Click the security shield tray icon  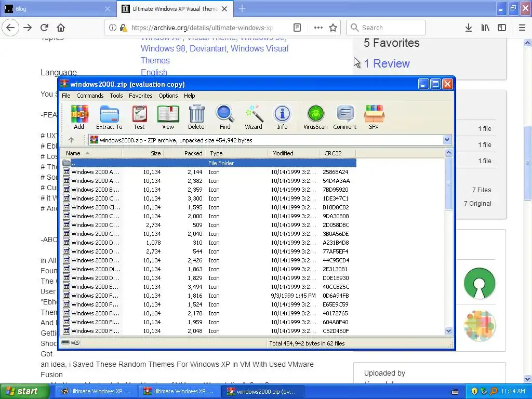click(x=474, y=392)
